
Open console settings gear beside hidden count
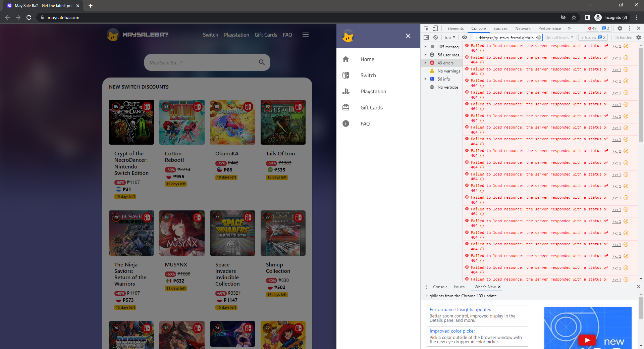pyautogui.click(x=638, y=38)
